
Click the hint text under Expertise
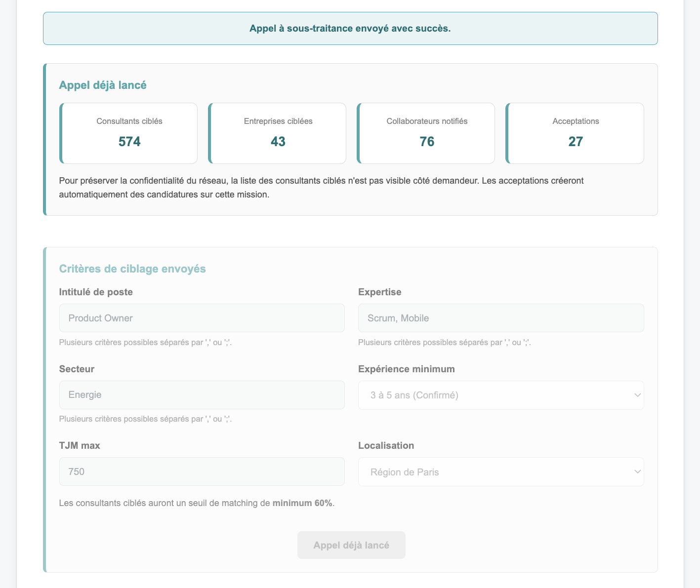445,342
